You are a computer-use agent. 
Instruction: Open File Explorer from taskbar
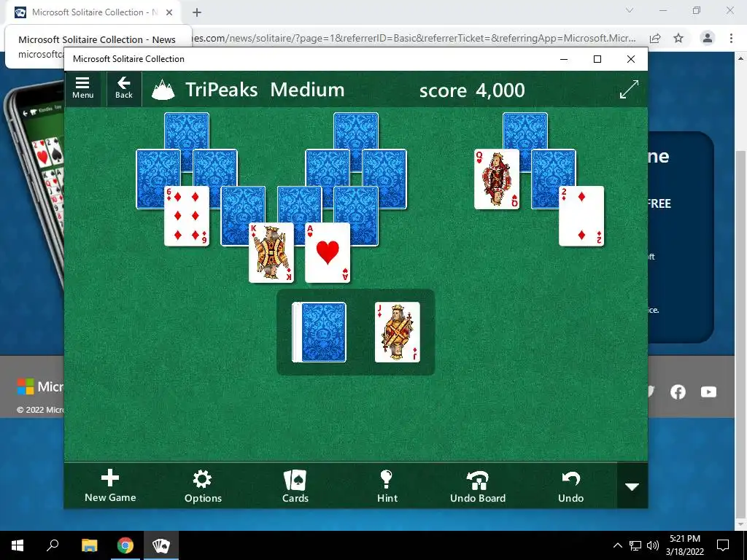[89, 545]
